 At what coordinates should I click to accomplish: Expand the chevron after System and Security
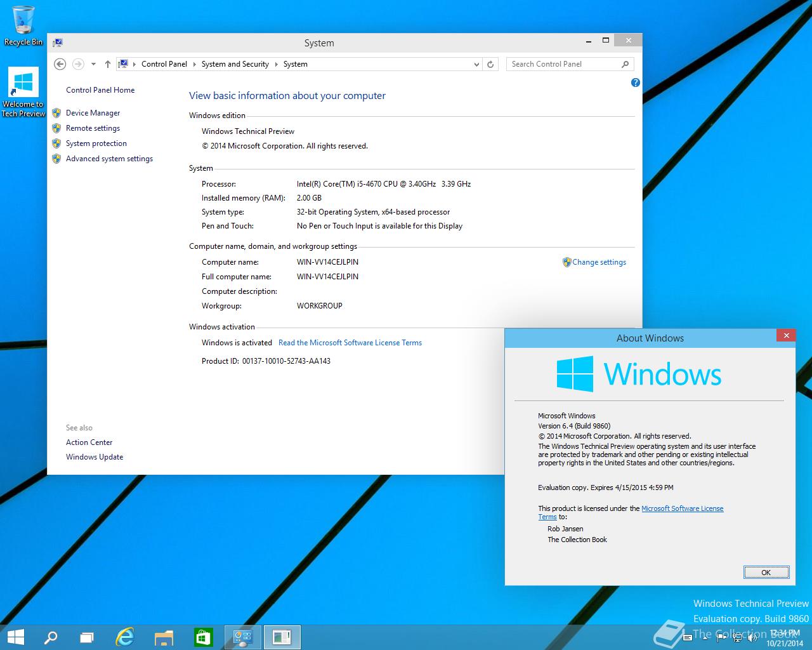tap(276, 64)
